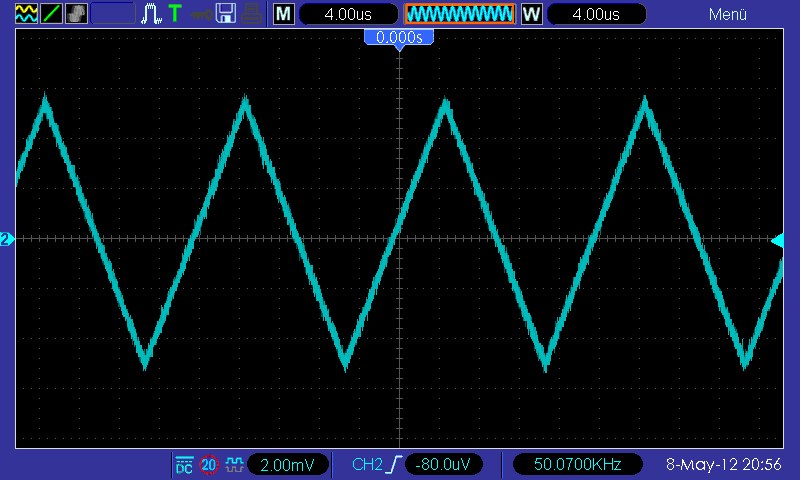Select the green line vector display icon
Screen dimensions: 800x480
coord(51,14)
